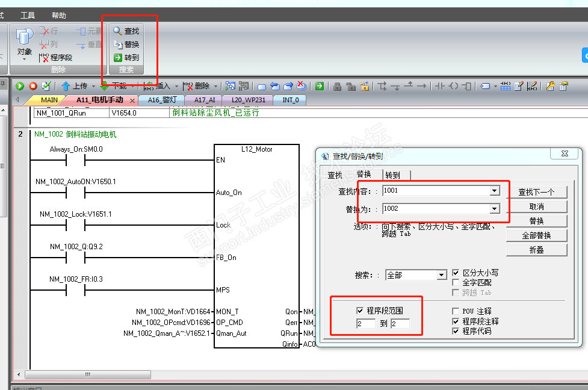Click the program status pause icon
This screenshot has height=390, width=588.
click(244, 86)
